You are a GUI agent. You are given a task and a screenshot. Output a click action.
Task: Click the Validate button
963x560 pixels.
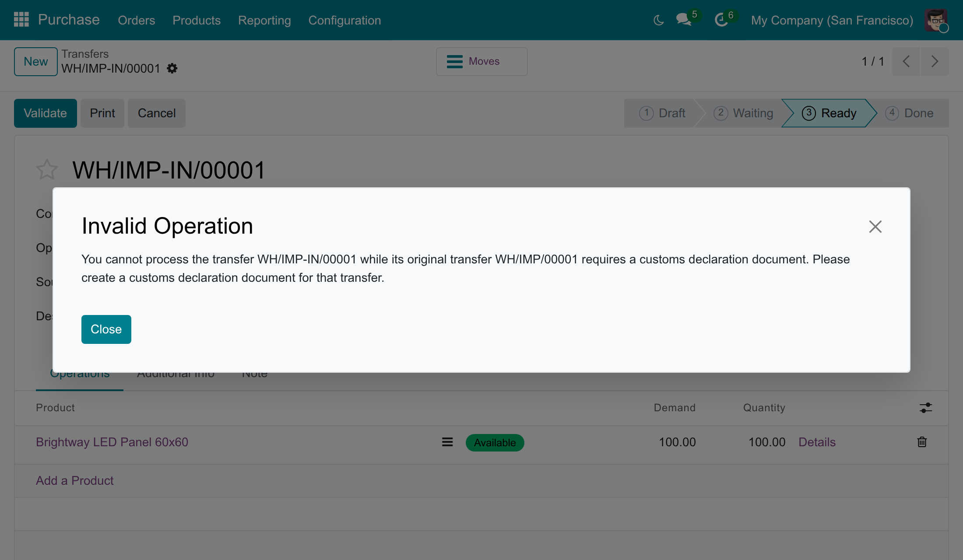pyautogui.click(x=45, y=113)
